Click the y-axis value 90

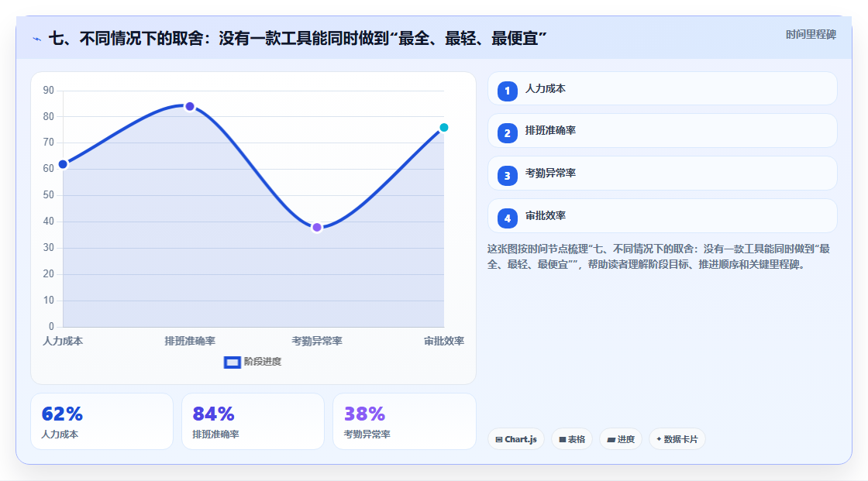[49, 90]
